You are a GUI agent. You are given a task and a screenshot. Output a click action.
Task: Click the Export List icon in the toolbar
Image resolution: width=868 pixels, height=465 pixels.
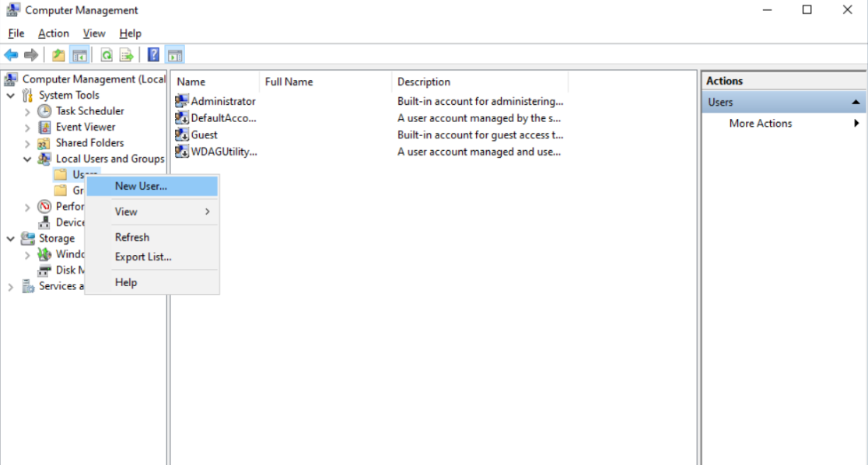[125, 54]
